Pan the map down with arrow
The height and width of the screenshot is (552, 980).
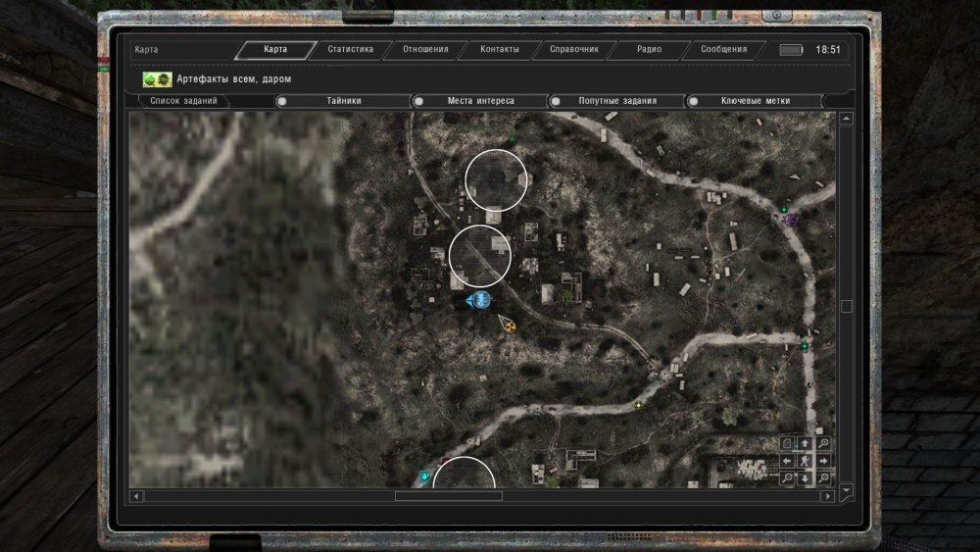tap(805, 478)
